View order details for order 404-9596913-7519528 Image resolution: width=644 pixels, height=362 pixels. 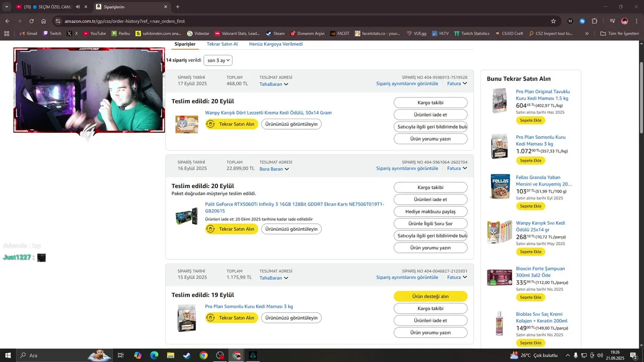pyautogui.click(x=407, y=83)
